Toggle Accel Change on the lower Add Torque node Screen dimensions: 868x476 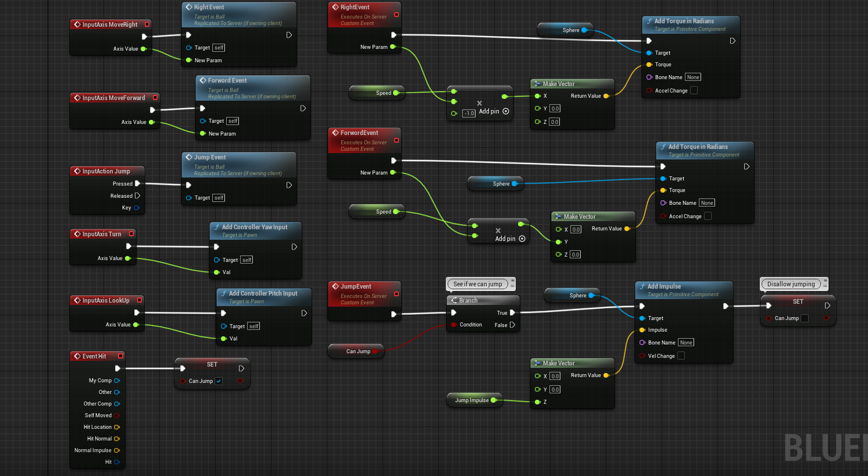pos(708,216)
